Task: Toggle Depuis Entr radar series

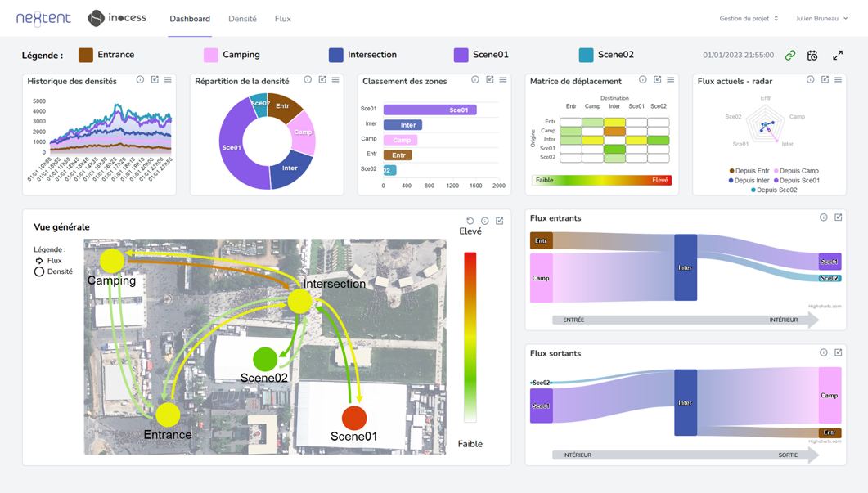Action: (x=749, y=171)
